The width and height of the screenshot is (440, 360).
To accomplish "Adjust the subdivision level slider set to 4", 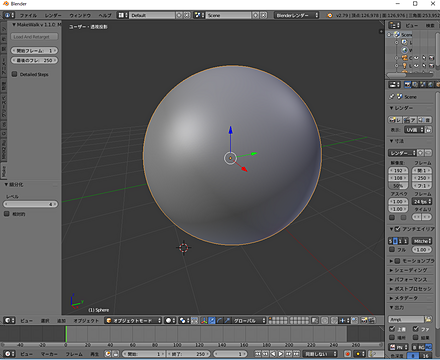I will tap(30, 204).
